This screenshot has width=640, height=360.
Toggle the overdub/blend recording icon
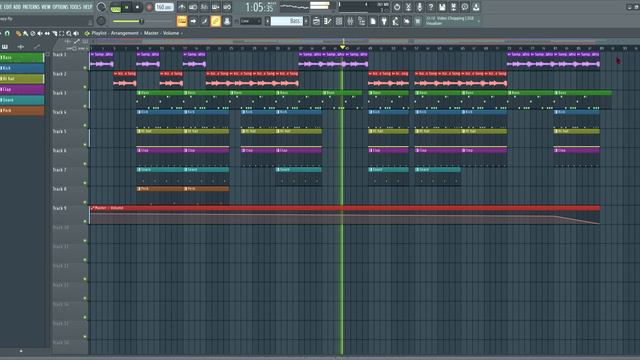pos(216,7)
